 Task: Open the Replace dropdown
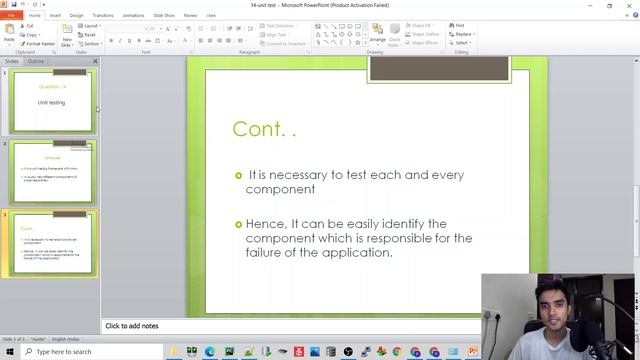pyautogui.click(x=462, y=34)
